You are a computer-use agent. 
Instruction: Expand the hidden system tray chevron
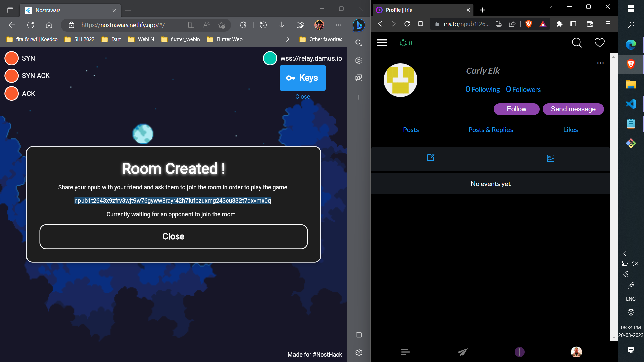tap(625, 254)
